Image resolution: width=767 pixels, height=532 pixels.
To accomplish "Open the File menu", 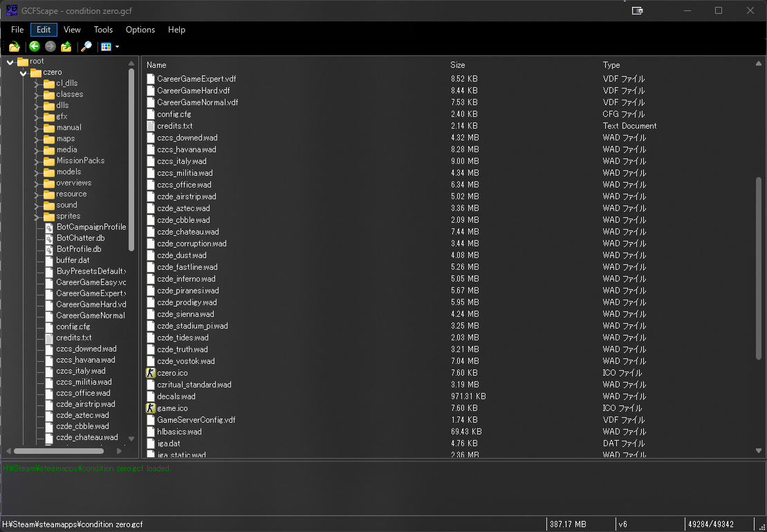I will tap(17, 30).
